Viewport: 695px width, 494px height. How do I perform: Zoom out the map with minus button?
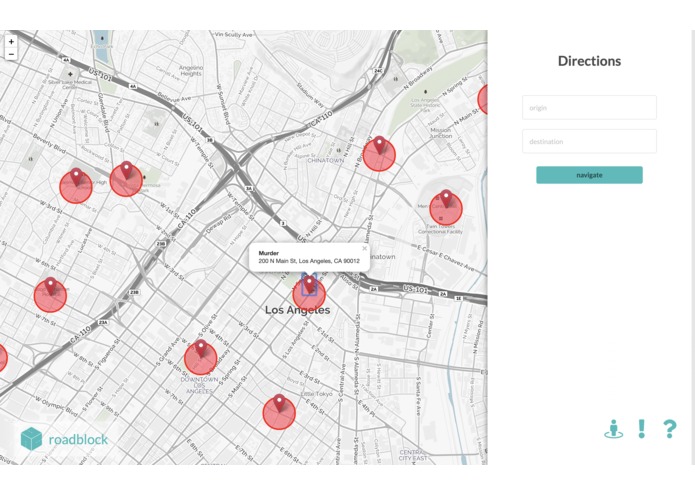click(x=11, y=54)
